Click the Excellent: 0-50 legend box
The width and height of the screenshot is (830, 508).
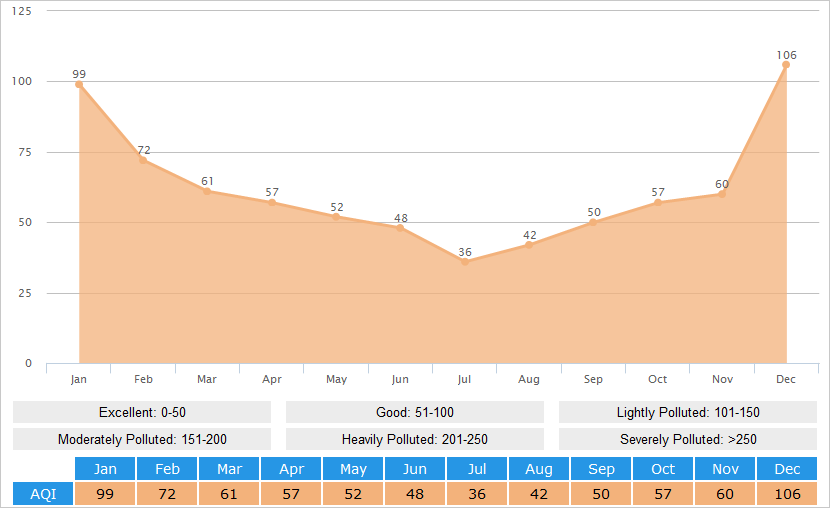click(x=142, y=412)
